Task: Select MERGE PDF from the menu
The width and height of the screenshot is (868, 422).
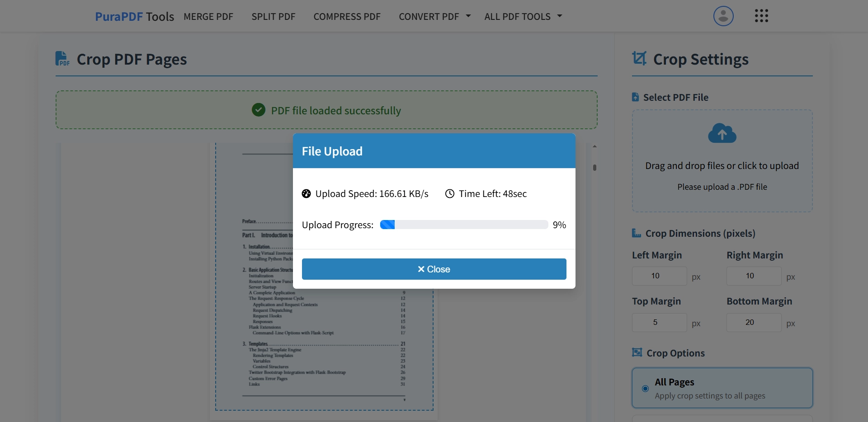Action: point(208,16)
